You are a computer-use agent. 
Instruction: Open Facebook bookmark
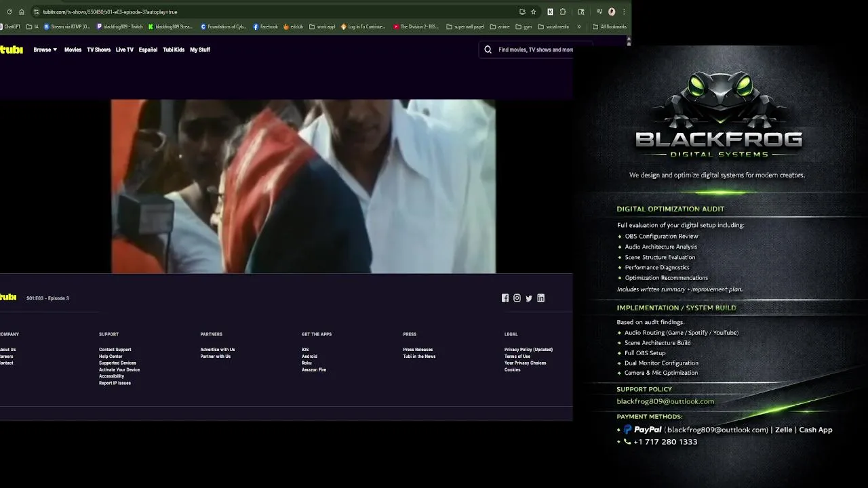coord(265,27)
